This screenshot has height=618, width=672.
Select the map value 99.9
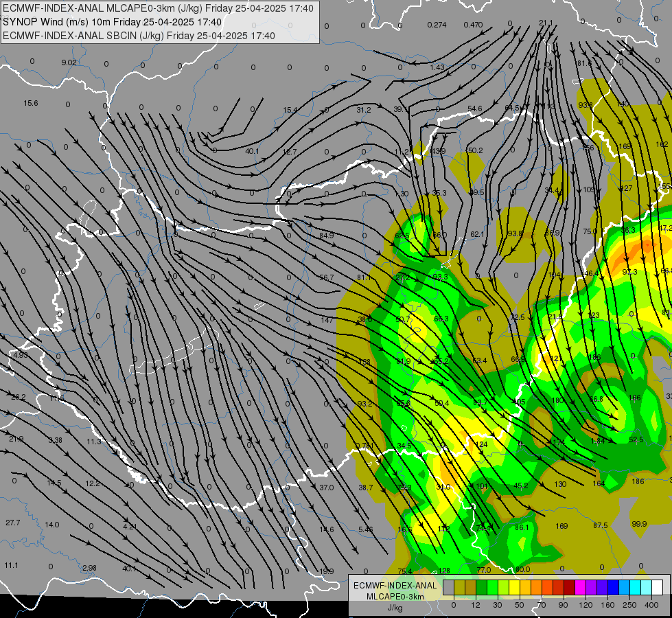[x=639, y=524]
